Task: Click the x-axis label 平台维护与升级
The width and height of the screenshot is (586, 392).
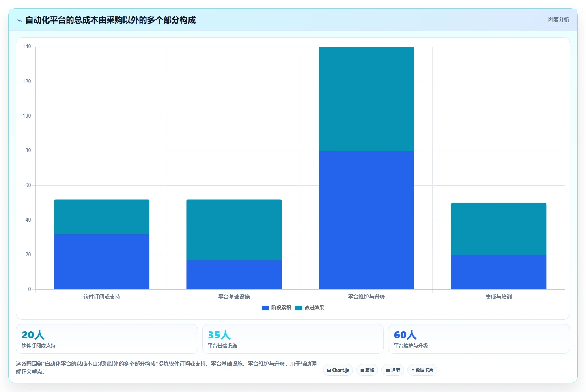Action: tap(366, 297)
